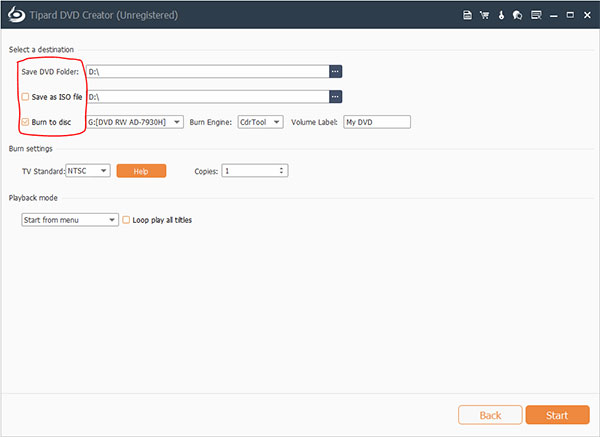Viewport: 600px width, 437px height.
Task: Click the TV Standard: label
Action: [44, 171]
